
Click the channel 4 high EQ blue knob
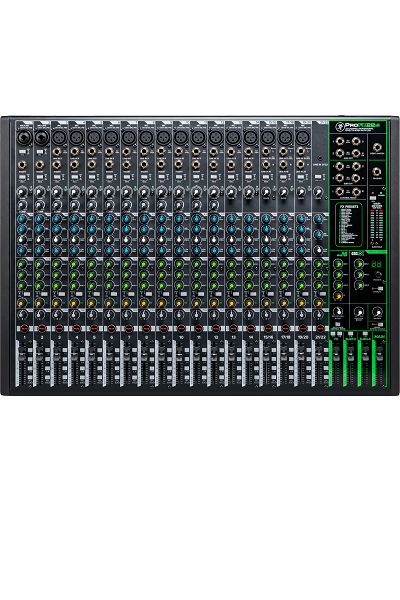75,219
